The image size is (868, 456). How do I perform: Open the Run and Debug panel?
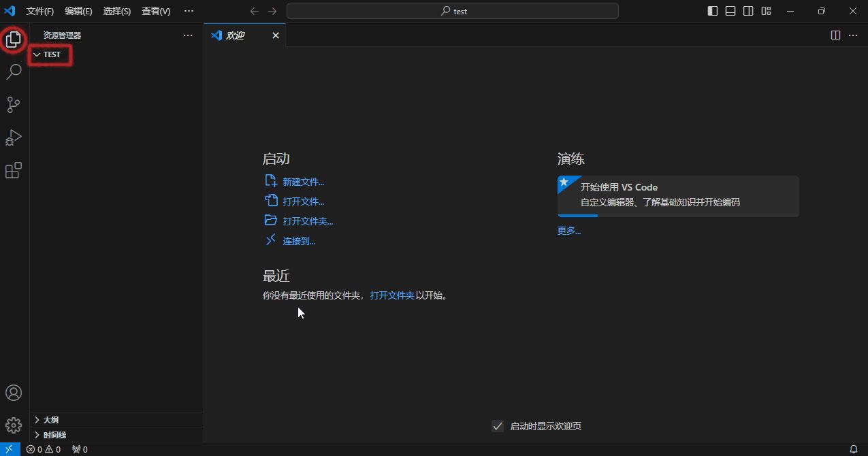[14, 137]
